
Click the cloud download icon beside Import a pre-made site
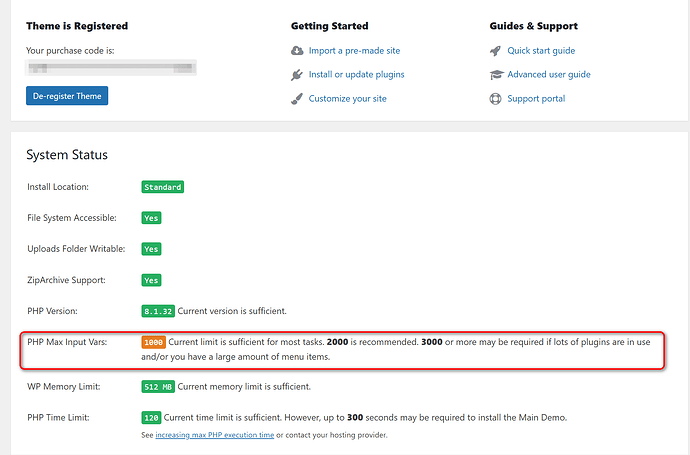click(x=297, y=51)
